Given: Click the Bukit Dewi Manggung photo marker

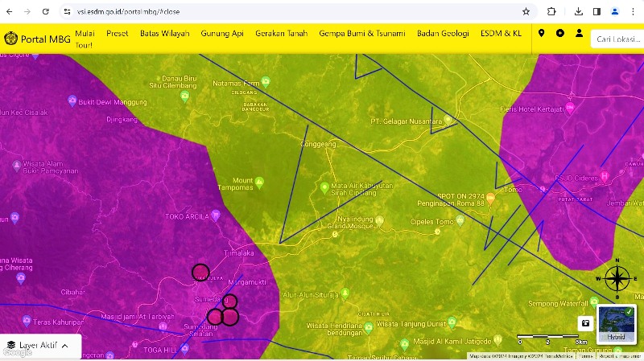Looking at the screenshot, I should (x=72, y=101).
